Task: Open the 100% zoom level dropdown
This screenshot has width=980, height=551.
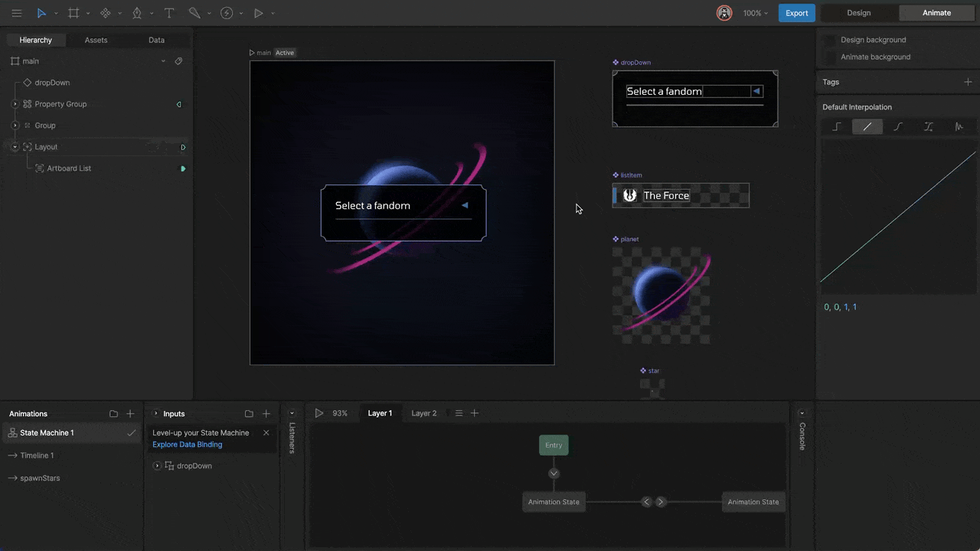Action: [755, 13]
